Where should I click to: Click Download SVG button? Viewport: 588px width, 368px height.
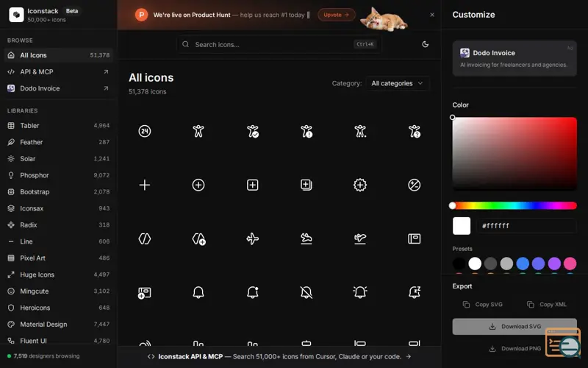514,326
